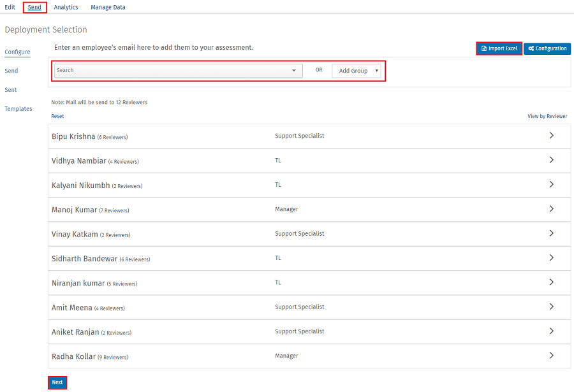Expand Vinay Katkam's row chevron
Screen dimensions: 574x392
tap(551, 233)
